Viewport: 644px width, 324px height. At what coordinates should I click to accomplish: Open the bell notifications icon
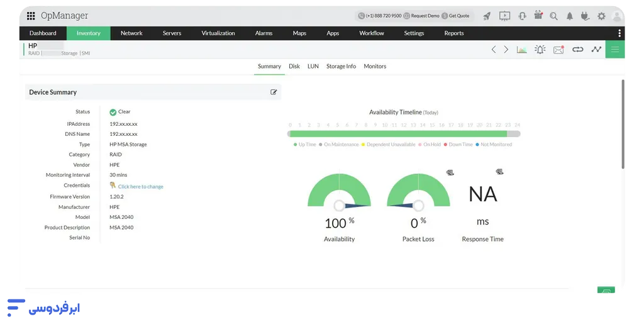[570, 16]
